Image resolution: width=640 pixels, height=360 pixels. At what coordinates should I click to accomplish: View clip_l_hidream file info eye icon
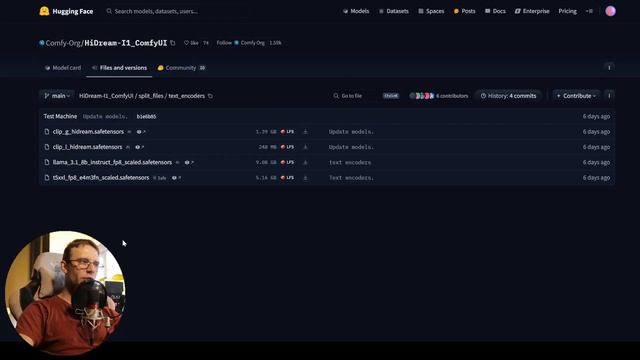139,147
